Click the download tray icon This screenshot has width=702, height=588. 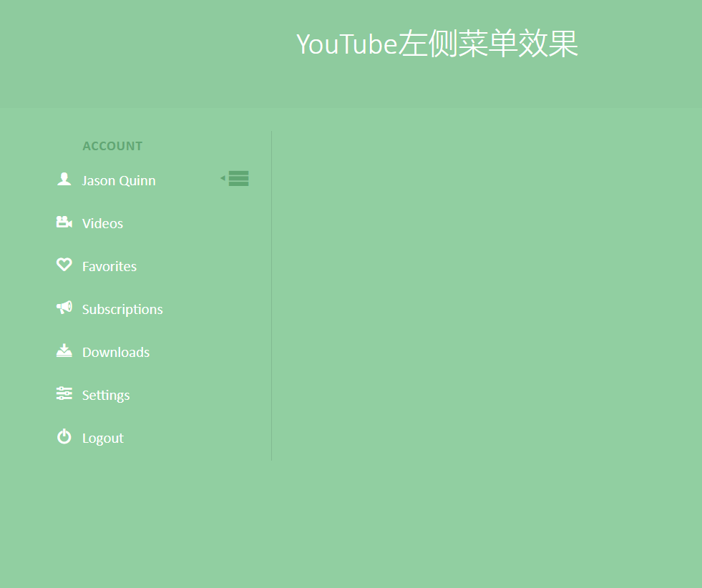point(64,351)
